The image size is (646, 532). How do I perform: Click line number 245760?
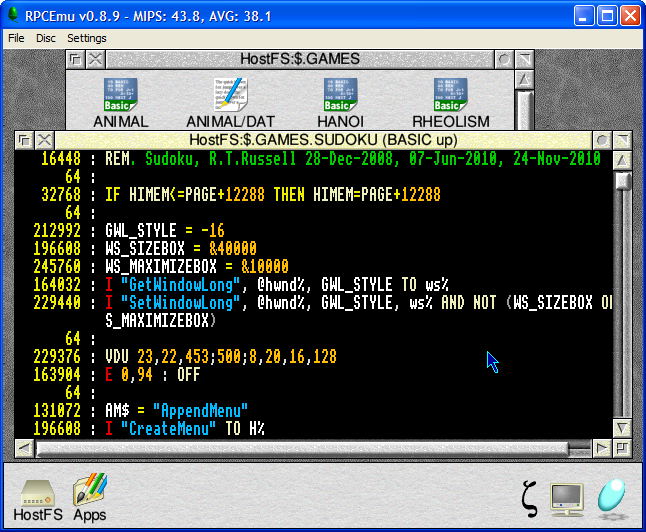(x=57, y=267)
